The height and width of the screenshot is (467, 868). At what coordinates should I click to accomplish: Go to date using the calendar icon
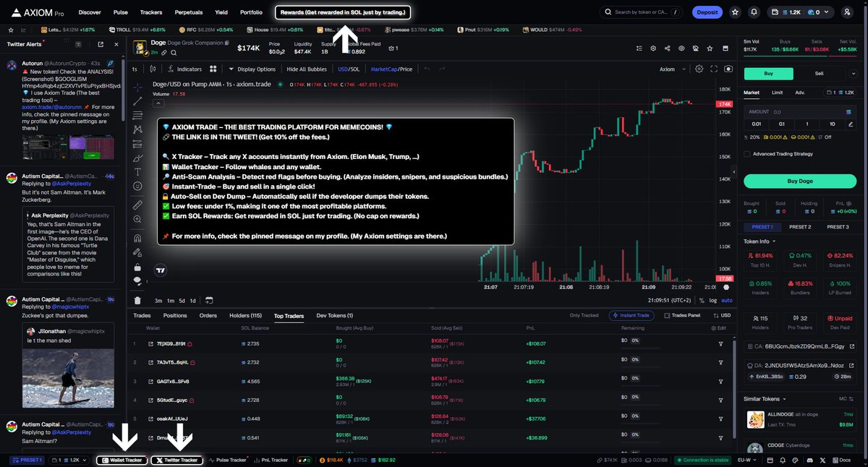click(x=209, y=300)
